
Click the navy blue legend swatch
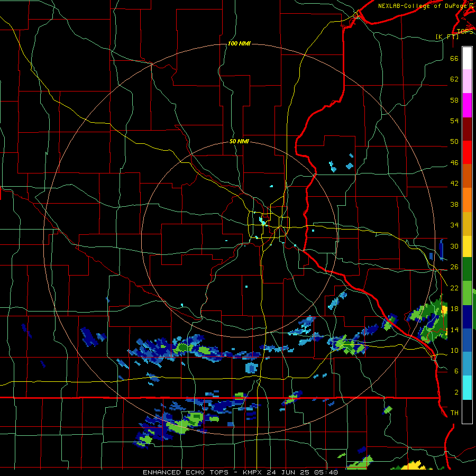[467, 317]
